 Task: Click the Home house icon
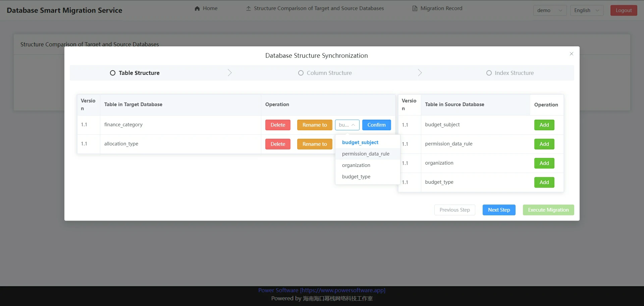(197, 8)
